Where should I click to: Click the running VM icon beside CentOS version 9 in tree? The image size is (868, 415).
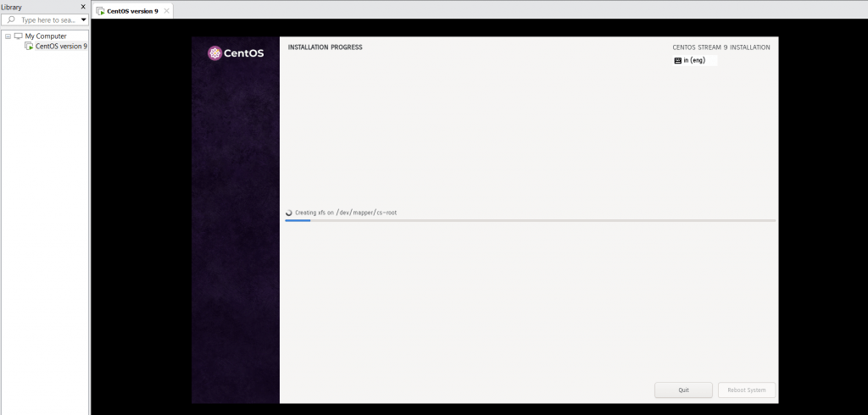click(29, 47)
